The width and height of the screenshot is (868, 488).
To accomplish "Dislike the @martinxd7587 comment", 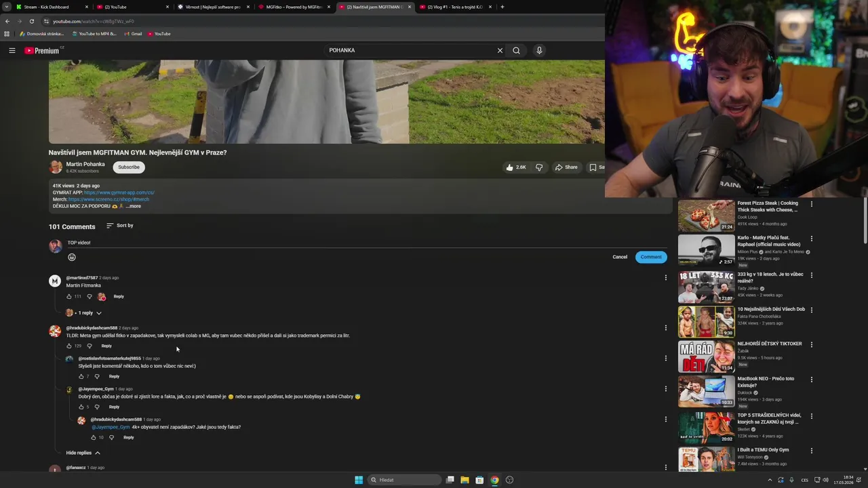I will tap(90, 296).
